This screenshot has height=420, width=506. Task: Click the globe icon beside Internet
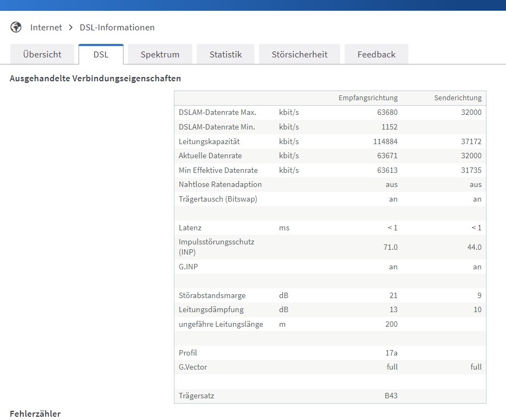click(16, 27)
